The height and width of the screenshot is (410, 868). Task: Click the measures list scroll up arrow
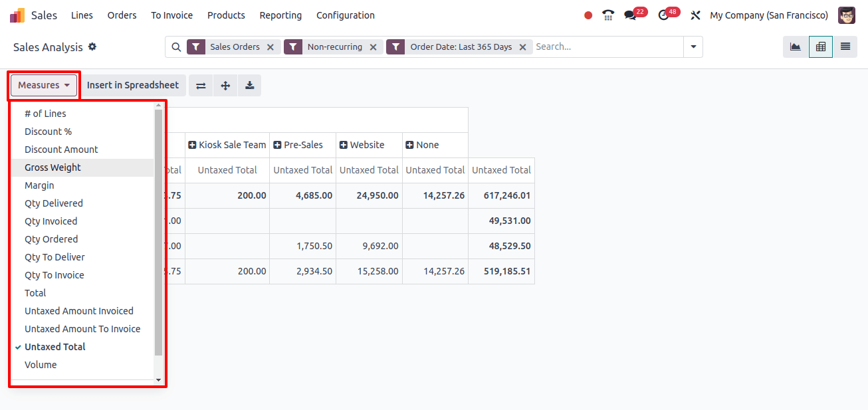(158, 105)
